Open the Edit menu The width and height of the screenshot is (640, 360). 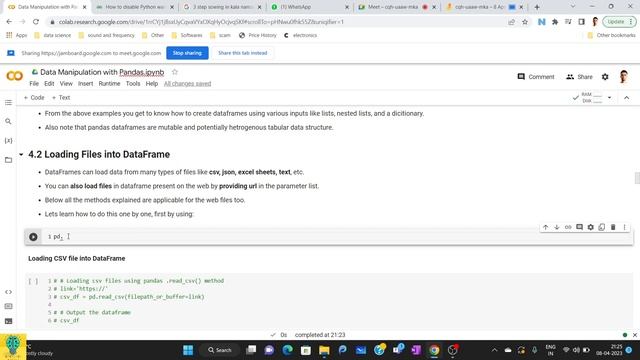tap(49, 84)
